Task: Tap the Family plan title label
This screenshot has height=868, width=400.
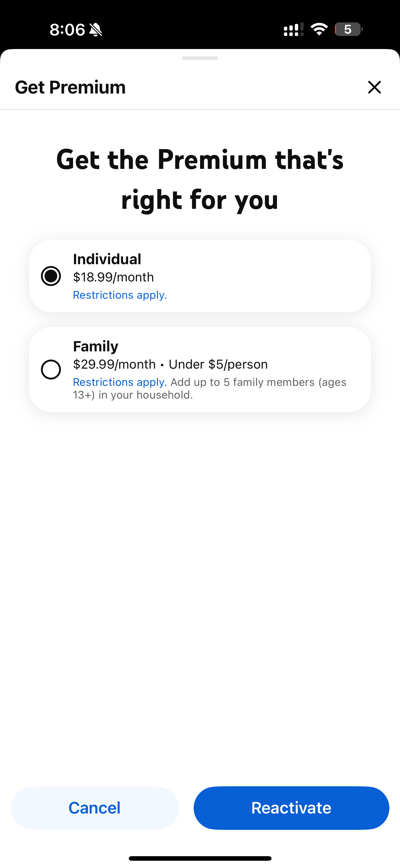Action: 96,347
